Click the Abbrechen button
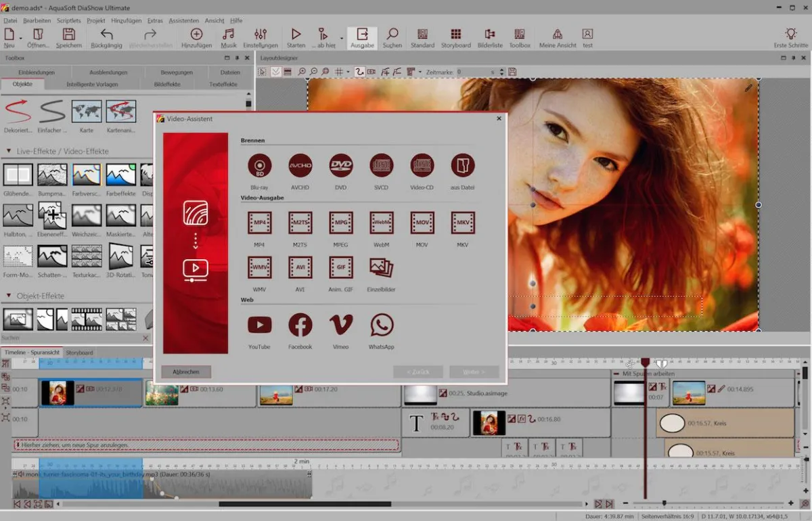This screenshot has height=521, width=812. pos(186,372)
